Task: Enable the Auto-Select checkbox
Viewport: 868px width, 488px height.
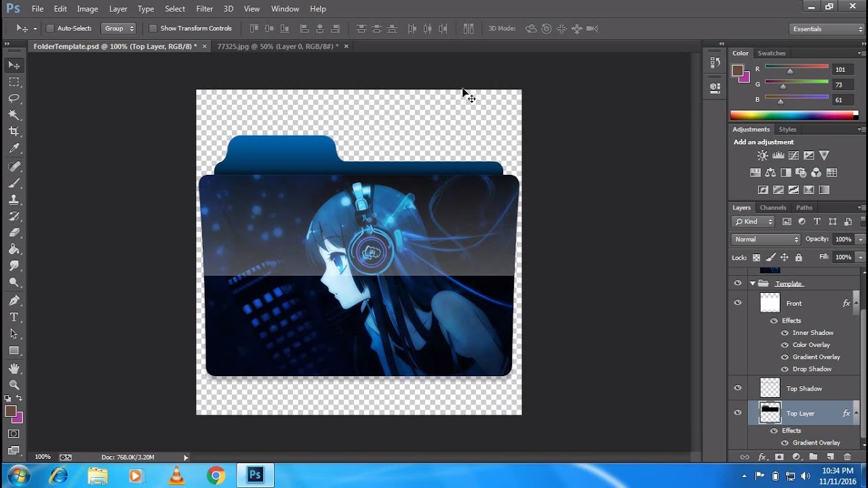Action: (50, 28)
